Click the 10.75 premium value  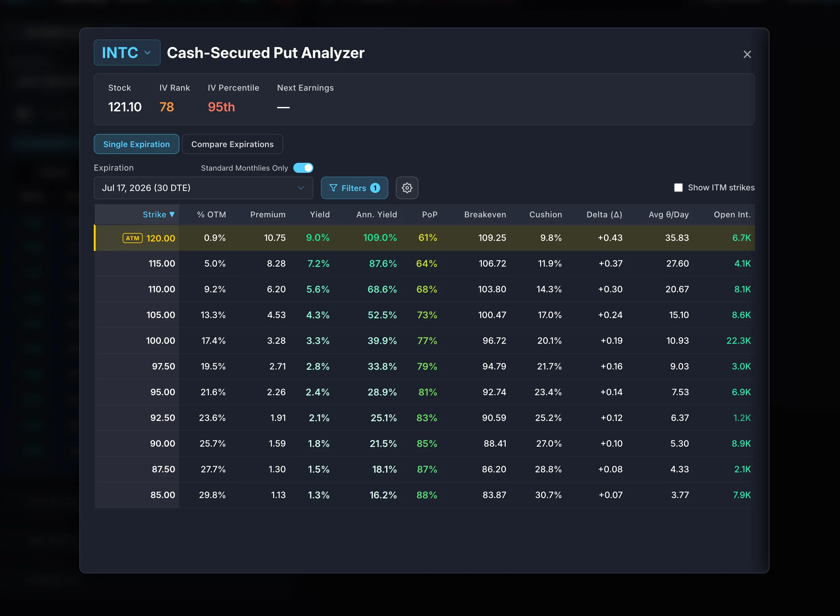[x=275, y=238]
